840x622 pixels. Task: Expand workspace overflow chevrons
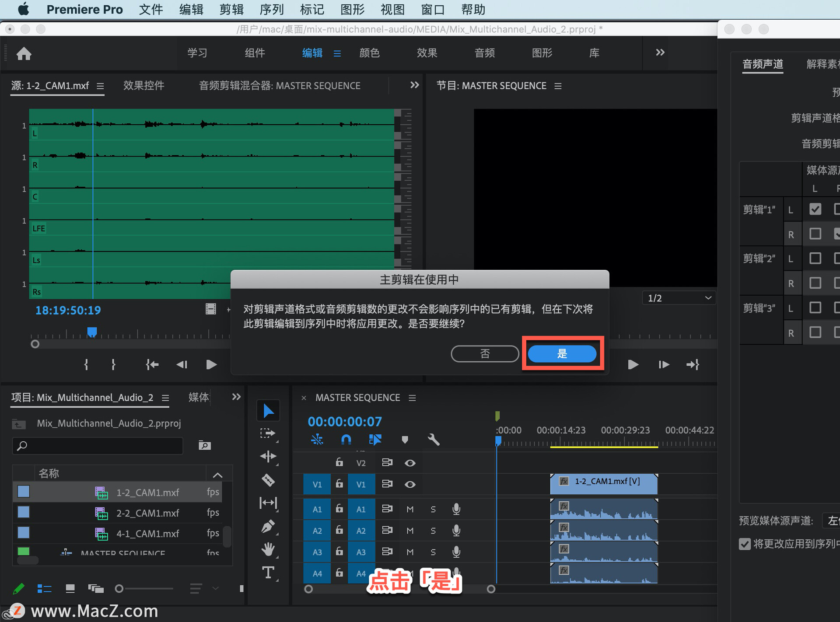coord(660,52)
